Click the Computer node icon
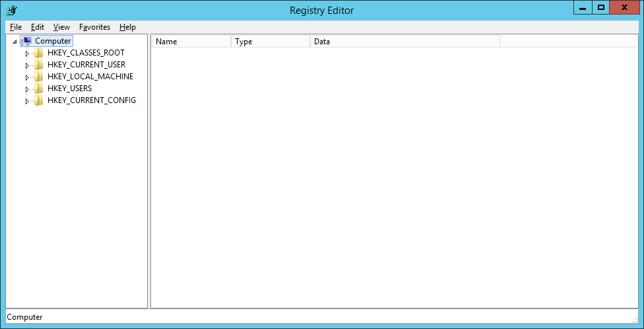Viewport: 644px width, 329px height. pyautogui.click(x=27, y=41)
